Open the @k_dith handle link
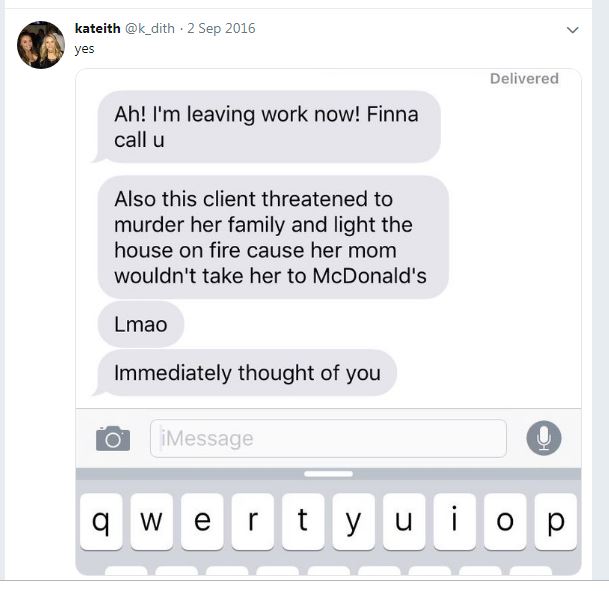The image size is (609, 591). pos(150,28)
